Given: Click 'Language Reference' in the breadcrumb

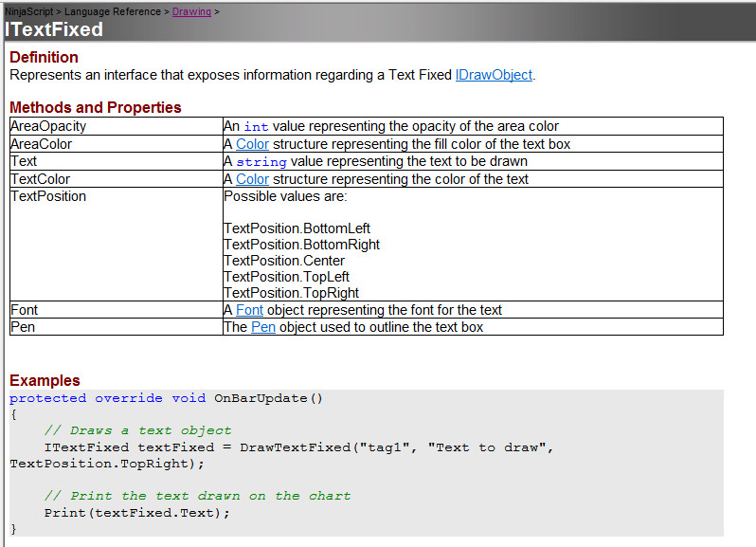Looking at the screenshot, I should coord(113,11).
